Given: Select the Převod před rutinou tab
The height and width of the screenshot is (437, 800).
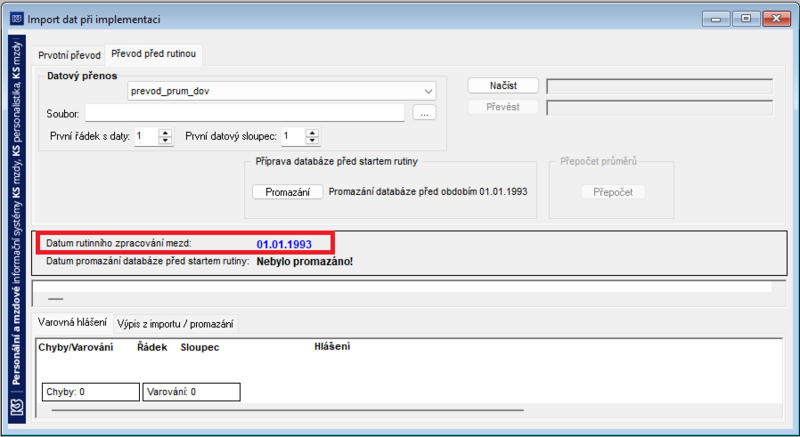Looking at the screenshot, I should click(154, 54).
